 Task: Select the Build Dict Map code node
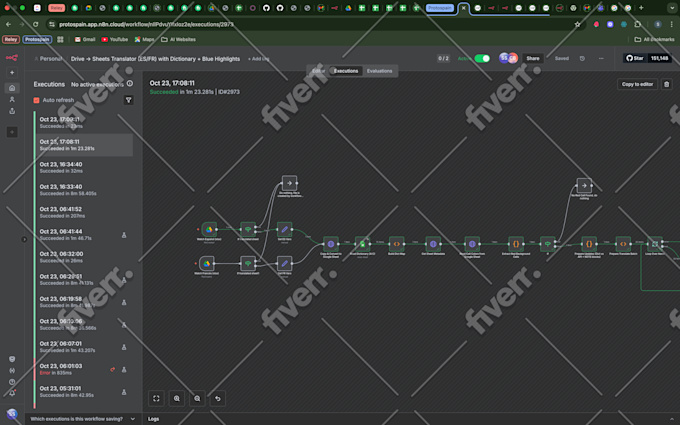pos(396,244)
